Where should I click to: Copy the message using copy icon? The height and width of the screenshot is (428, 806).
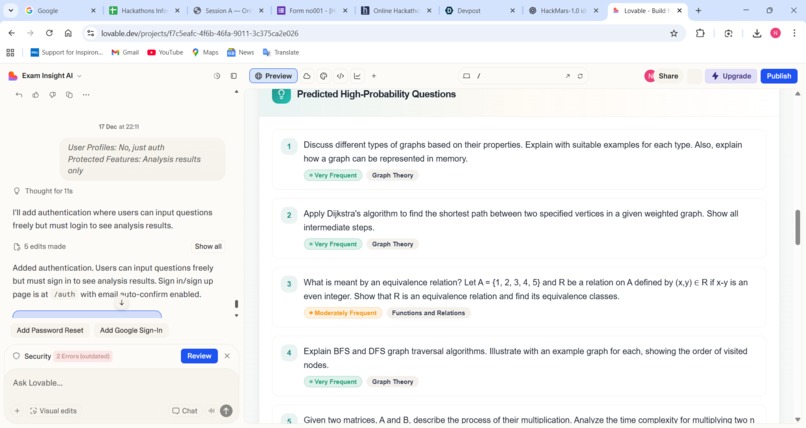point(69,95)
